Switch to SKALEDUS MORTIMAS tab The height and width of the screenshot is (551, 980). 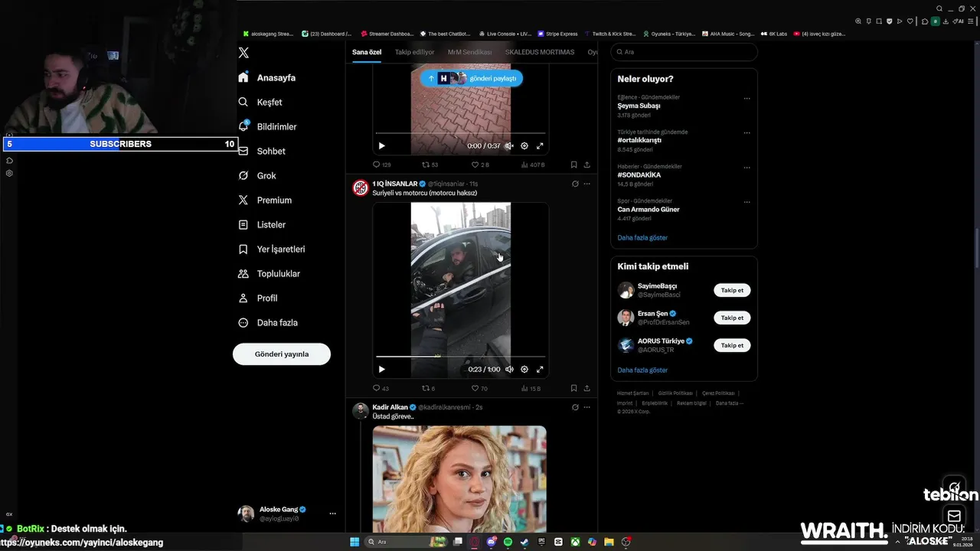(539, 52)
